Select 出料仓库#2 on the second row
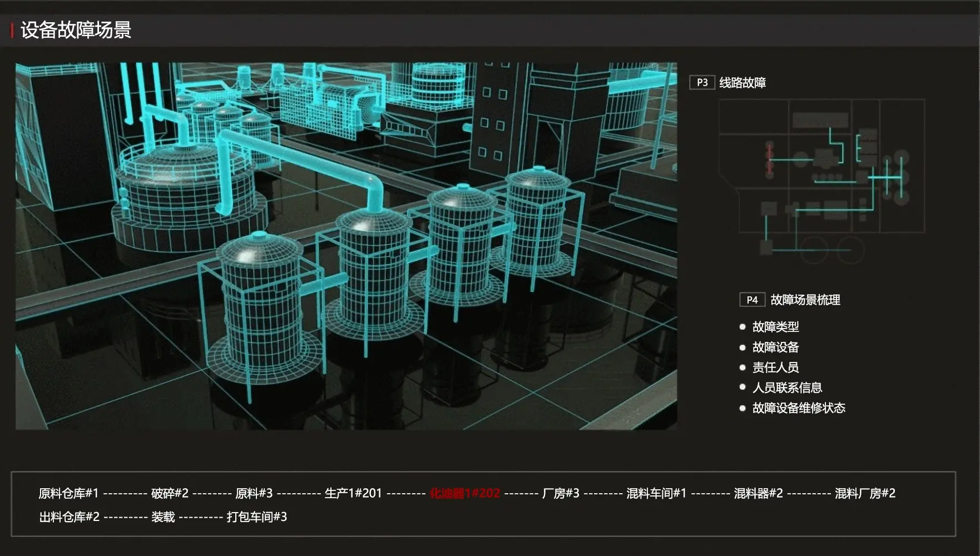Image resolution: width=980 pixels, height=556 pixels. (x=69, y=517)
